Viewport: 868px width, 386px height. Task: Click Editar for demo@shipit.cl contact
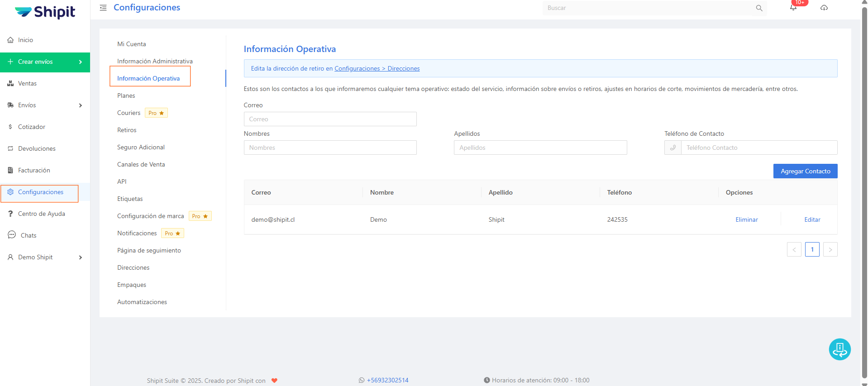click(x=812, y=219)
